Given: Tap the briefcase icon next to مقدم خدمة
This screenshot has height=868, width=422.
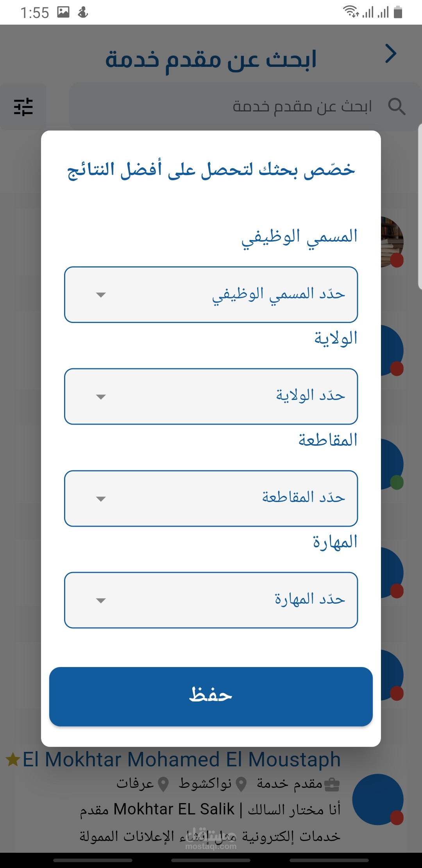Looking at the screenshot, I should tap(332, 785).
